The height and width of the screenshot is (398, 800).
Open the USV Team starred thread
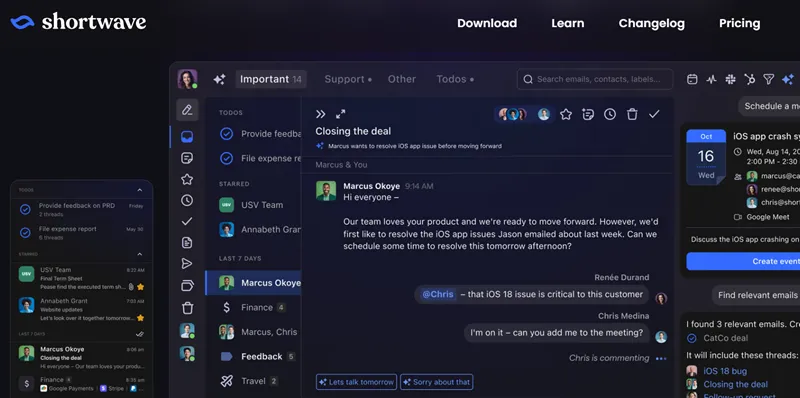(x=253, y=205)
